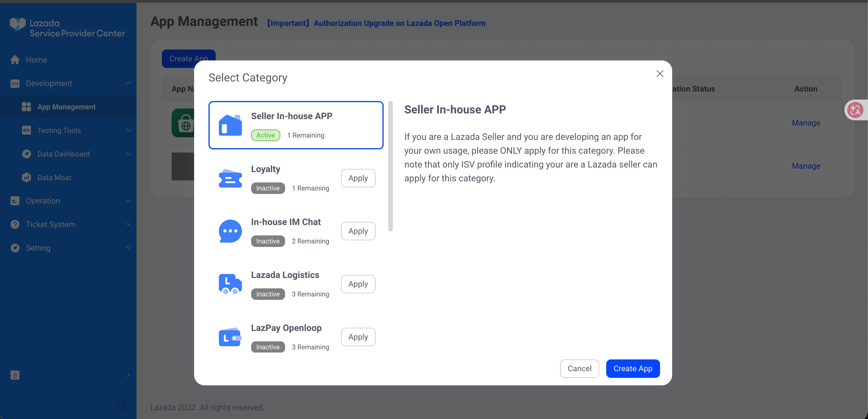Click the Setting sidebar icon
Image resolution: width=868 pixels, height=419 pixels.
(x=15, y=248)
